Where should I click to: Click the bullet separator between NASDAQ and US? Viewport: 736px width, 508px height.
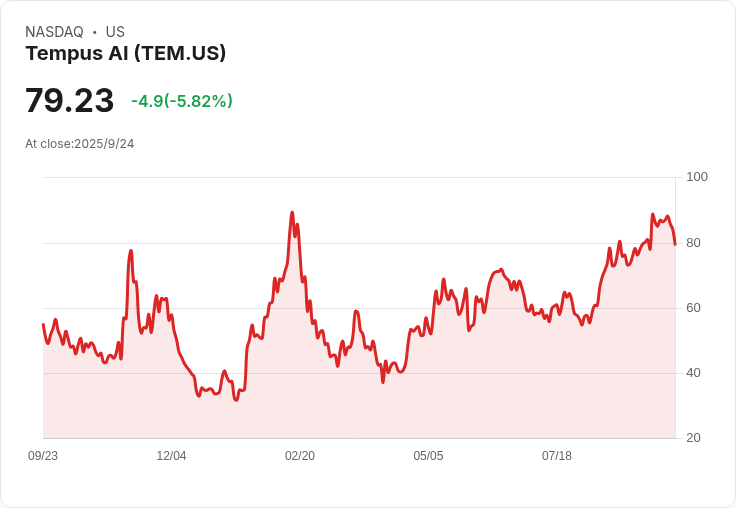[95, 32]
